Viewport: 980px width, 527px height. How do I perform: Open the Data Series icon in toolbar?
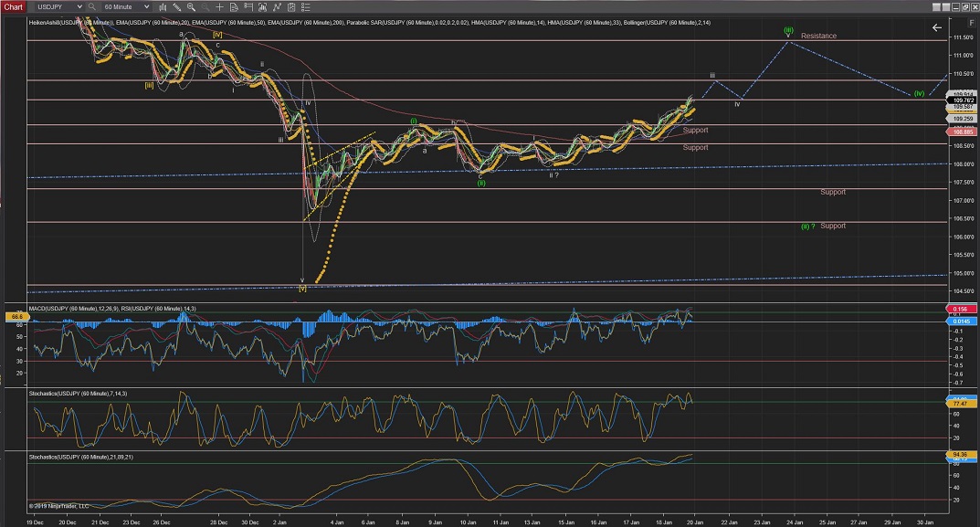263,6
